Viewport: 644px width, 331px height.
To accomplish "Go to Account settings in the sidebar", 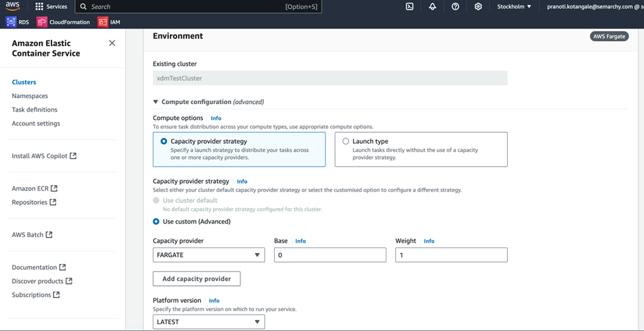I will click(36, 123).
